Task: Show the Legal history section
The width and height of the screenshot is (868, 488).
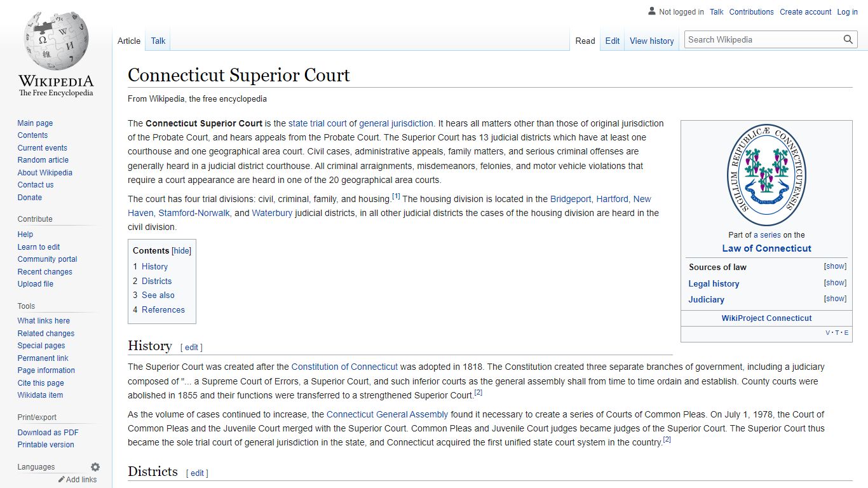Action: [835, 283]
